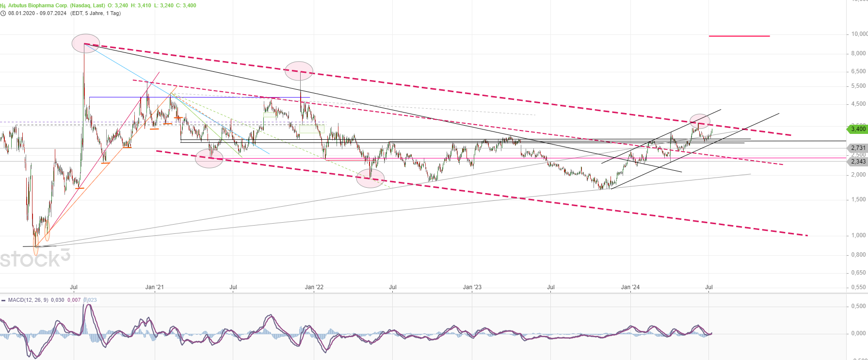868x360 pixels.
Task: Open MACD(12, 26, 9) indicator settings label
Action: [x=28, y=300]
